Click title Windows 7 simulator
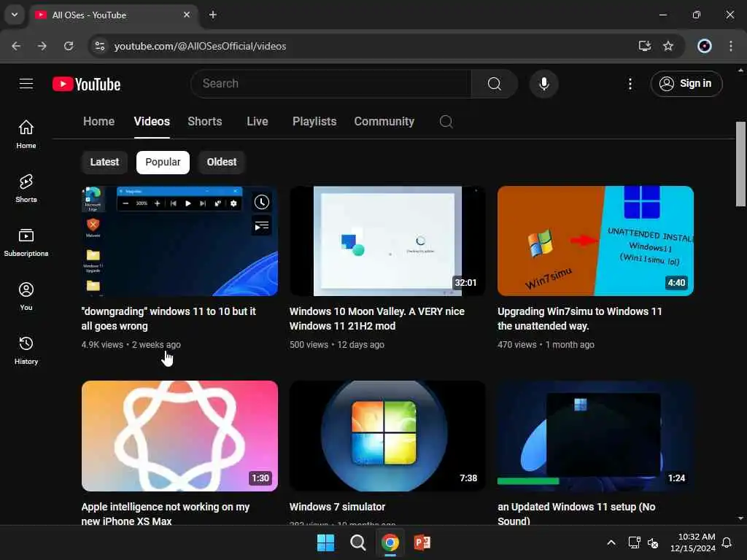 pos(337,507)
